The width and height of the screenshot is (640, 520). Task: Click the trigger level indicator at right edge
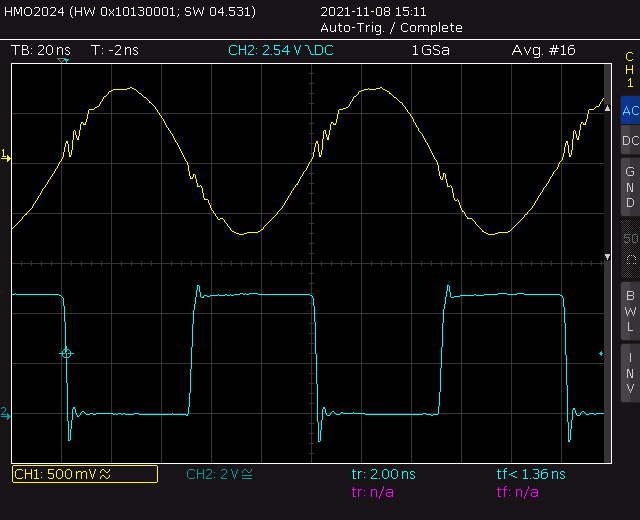[x=601, y=353]
